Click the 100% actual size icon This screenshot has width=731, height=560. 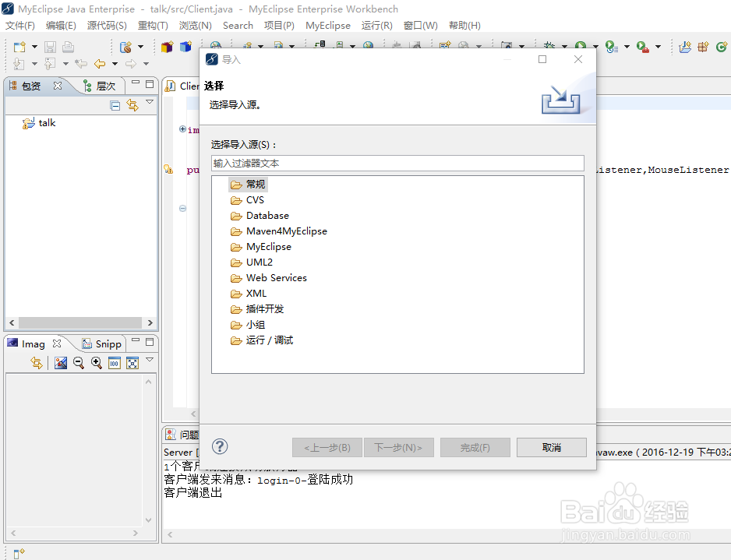115,363
